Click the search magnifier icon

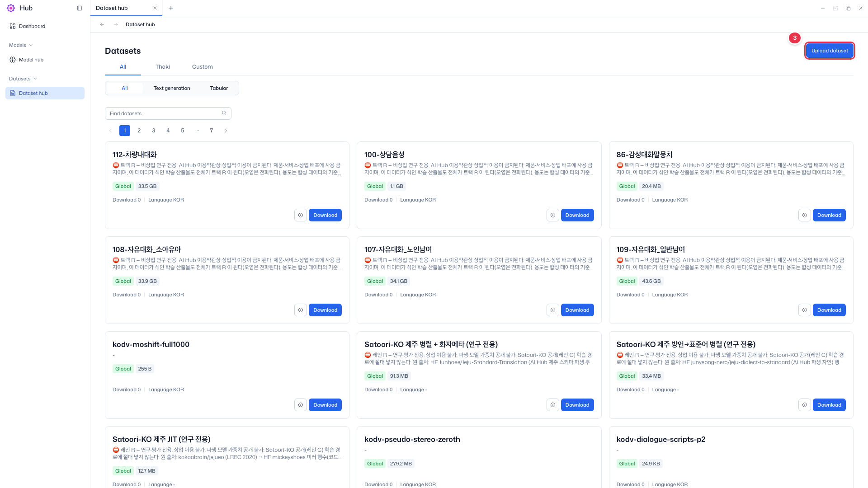(224, 113)
